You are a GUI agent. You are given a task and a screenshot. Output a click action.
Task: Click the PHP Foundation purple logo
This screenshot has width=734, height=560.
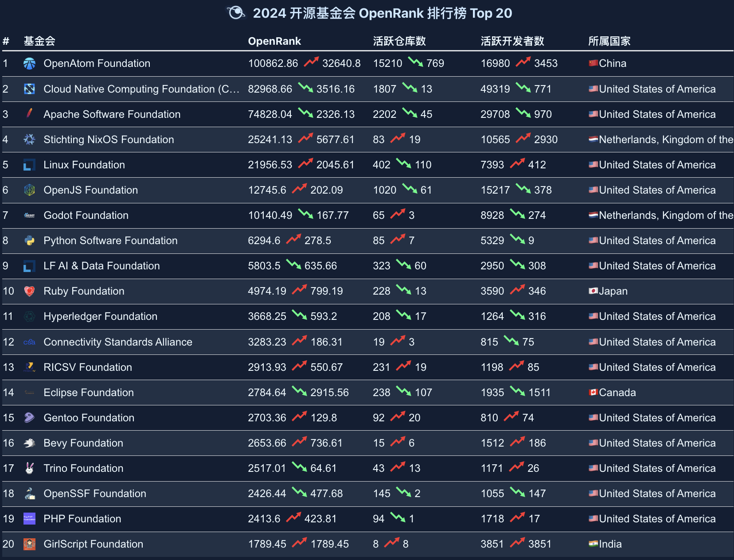coord(29,519)
